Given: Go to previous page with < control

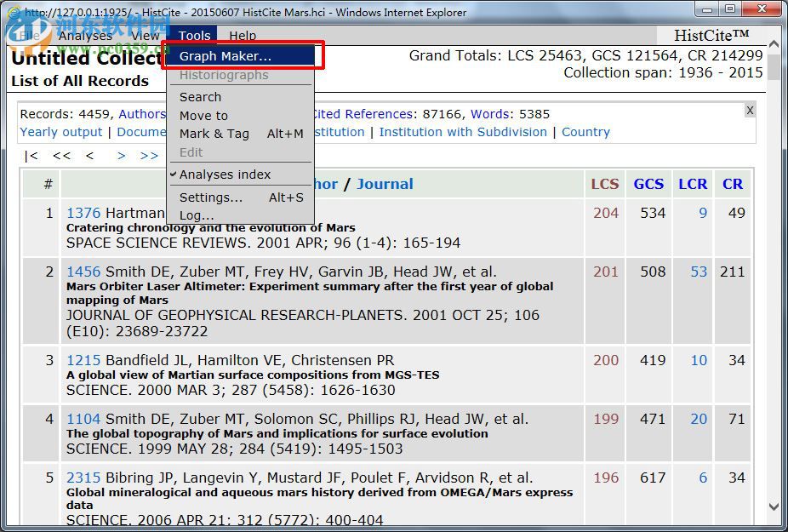Looking at the screenshot, I should (89, 156).
